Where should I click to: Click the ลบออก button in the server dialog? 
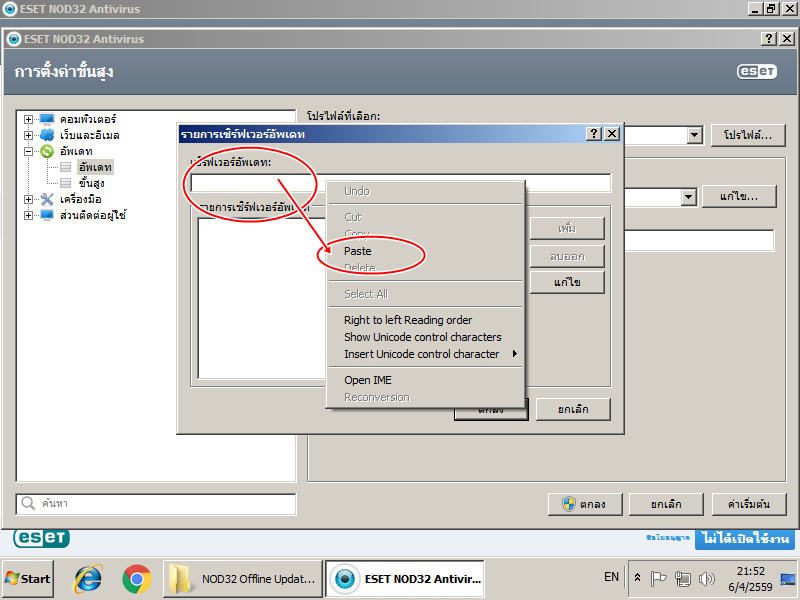tap(567, 256)
